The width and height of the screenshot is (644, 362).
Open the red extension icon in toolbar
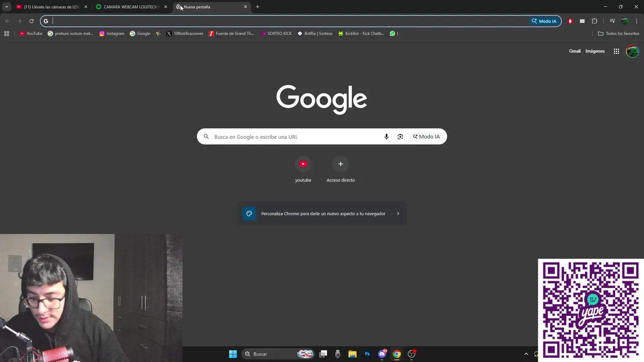(570, 21)
